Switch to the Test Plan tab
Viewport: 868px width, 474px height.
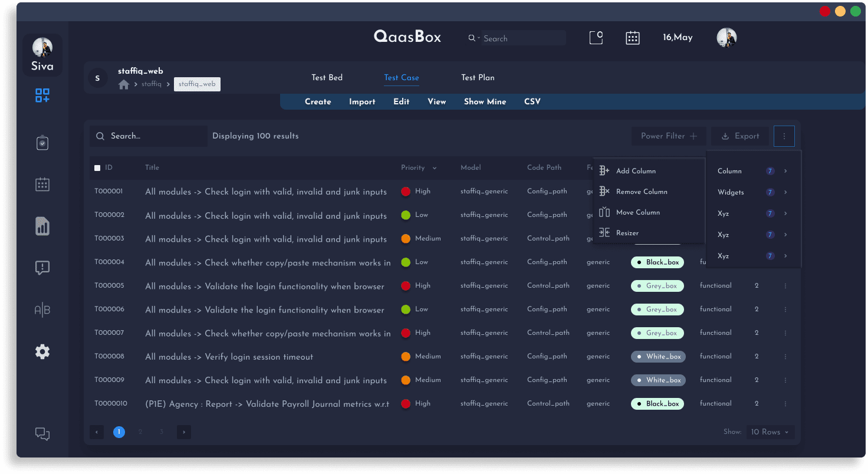[478, 78]
